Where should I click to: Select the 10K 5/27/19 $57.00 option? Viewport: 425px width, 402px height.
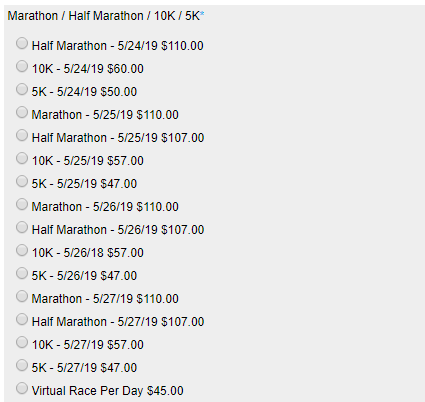22,342
